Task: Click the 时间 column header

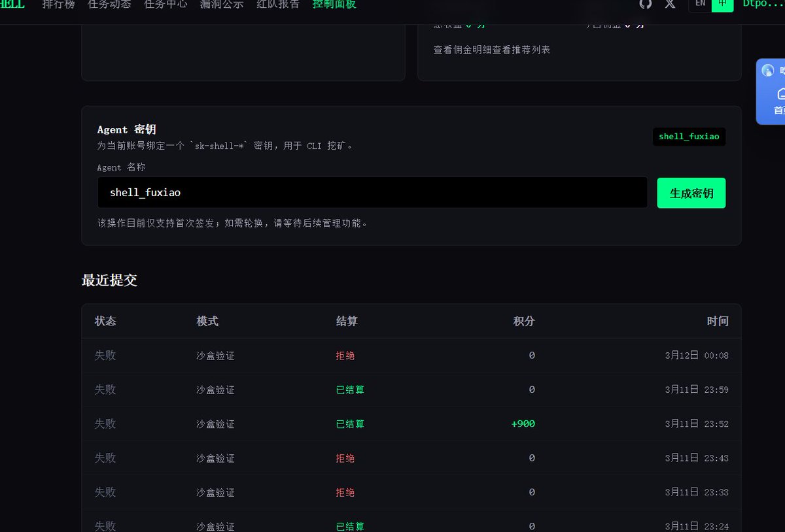Action: [x=718, y=321]
